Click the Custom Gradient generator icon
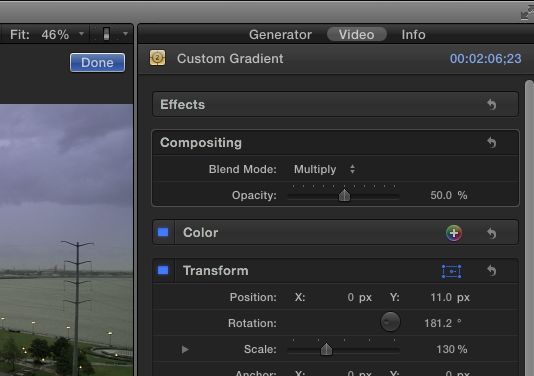This screenshot has height=376, width=534. coord(157,58)
